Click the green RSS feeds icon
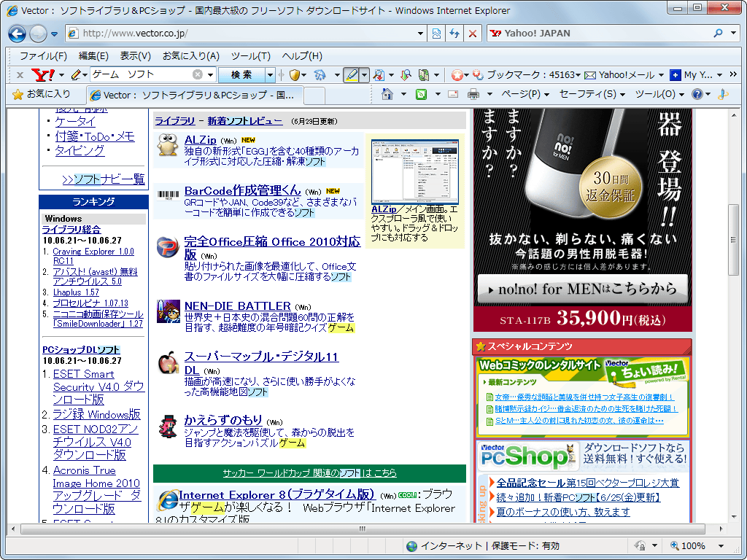Image resolution: width=747 pixels, height=560 pixels. point(421,94)
